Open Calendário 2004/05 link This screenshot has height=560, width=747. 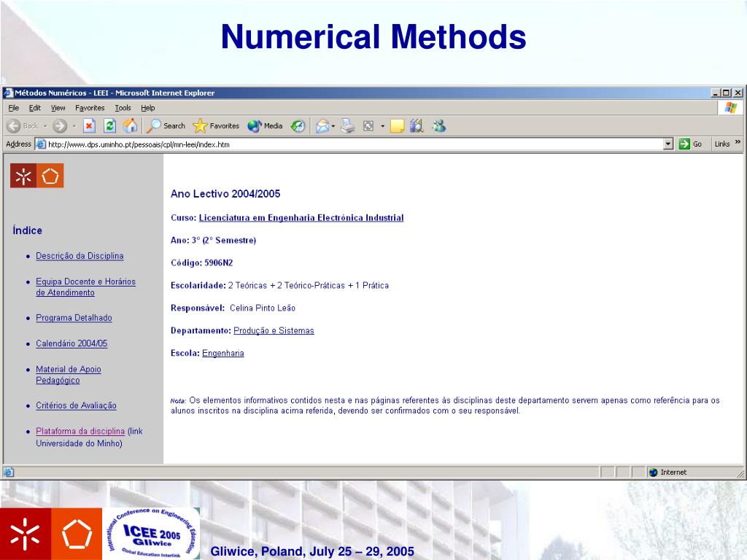(x=71, y=343)
